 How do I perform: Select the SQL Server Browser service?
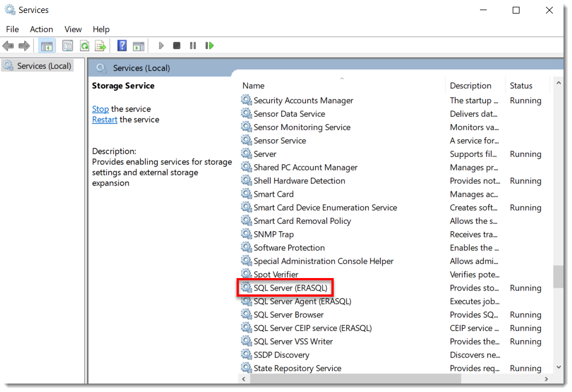click(x=289, y=315)
